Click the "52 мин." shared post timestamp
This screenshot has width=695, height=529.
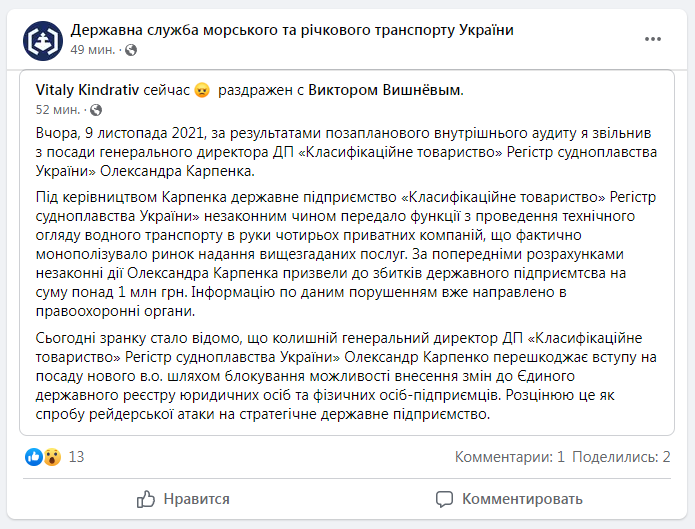[58, 110]
